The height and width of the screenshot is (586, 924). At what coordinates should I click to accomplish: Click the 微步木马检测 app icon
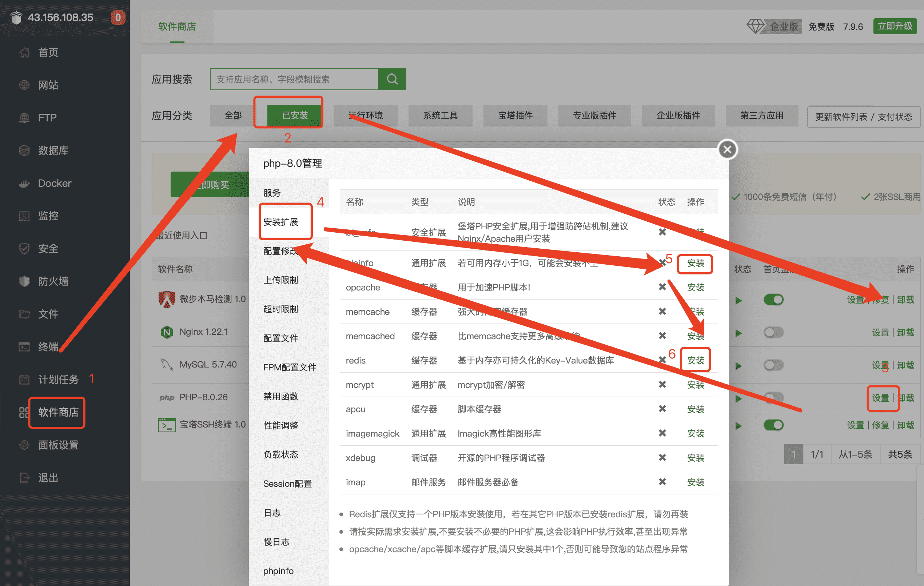(167, 299)
